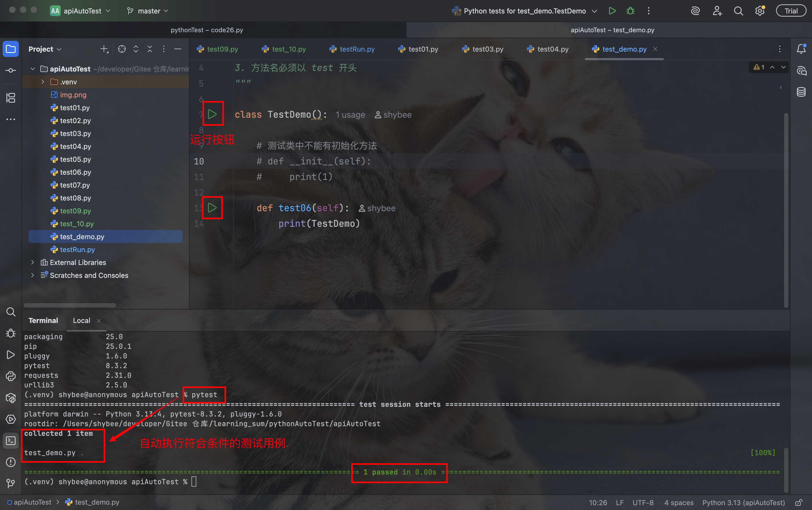Viewport: 812px width, 510px height.
Task: Run TestDemo class via gutter arrow
Action: click(x=212, y=114)
